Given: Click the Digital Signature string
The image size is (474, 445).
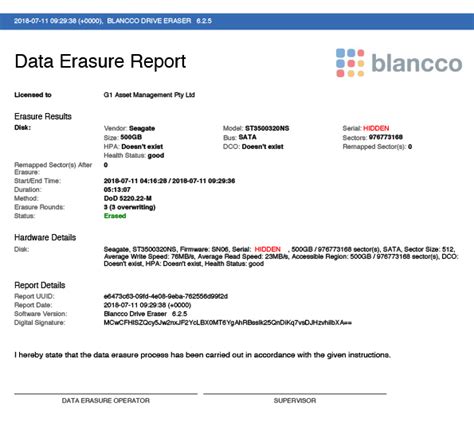Looking at the screenshot, I should pos(228,323).
